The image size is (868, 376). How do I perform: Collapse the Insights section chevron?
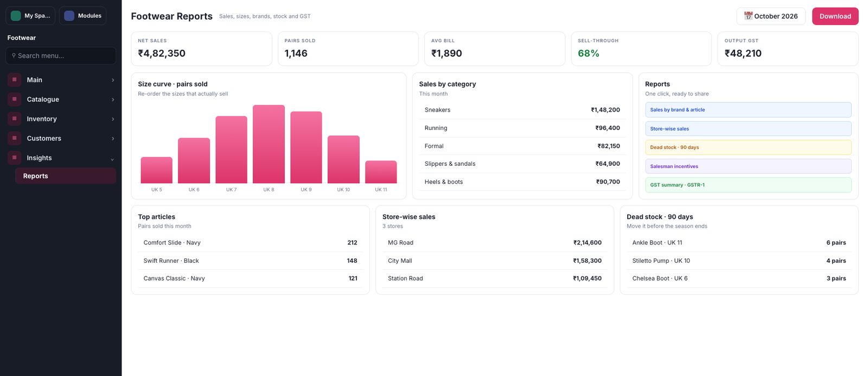click(x=112, y=159)
